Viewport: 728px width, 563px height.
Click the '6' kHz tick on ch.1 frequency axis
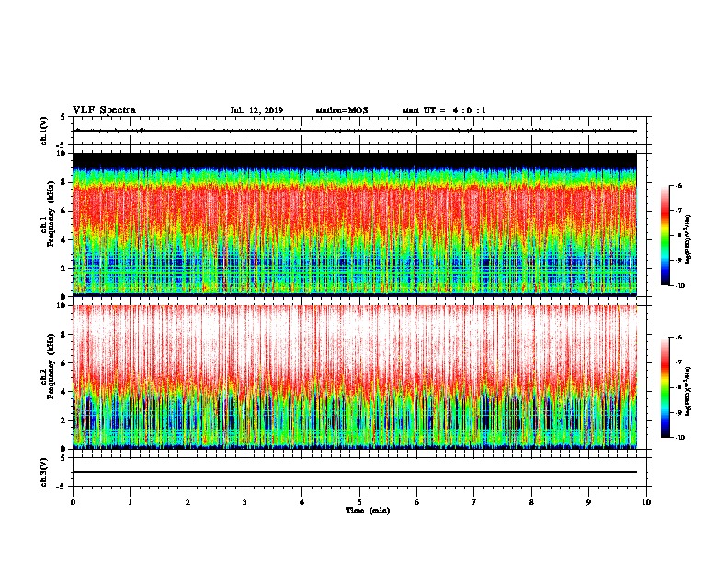63,211
